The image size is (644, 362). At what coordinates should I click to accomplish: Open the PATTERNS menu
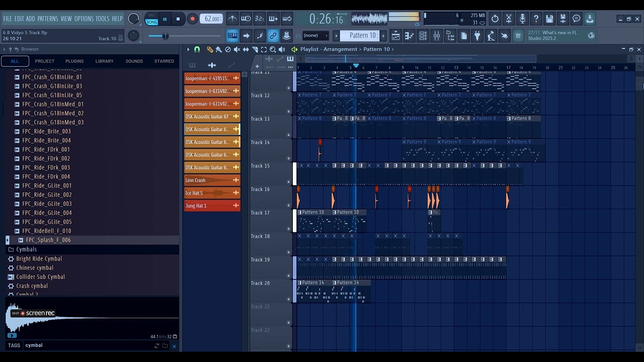(x=48, y=19)
